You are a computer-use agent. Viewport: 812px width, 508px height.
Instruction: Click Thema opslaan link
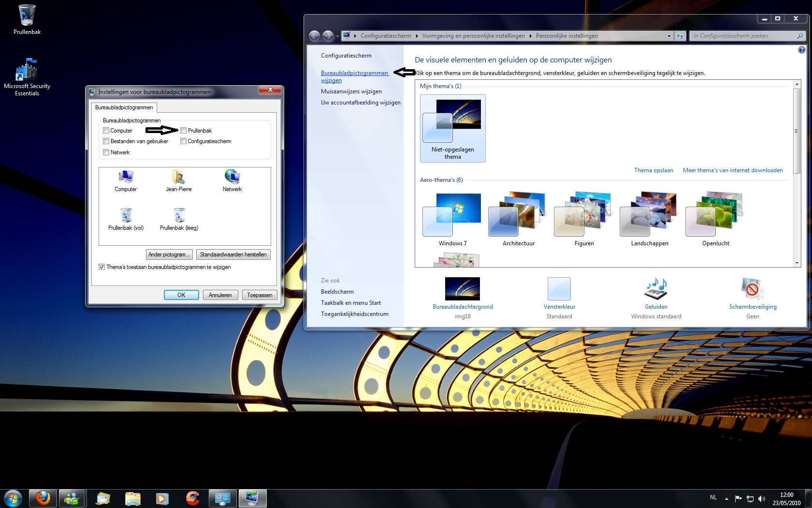(653, 170)
